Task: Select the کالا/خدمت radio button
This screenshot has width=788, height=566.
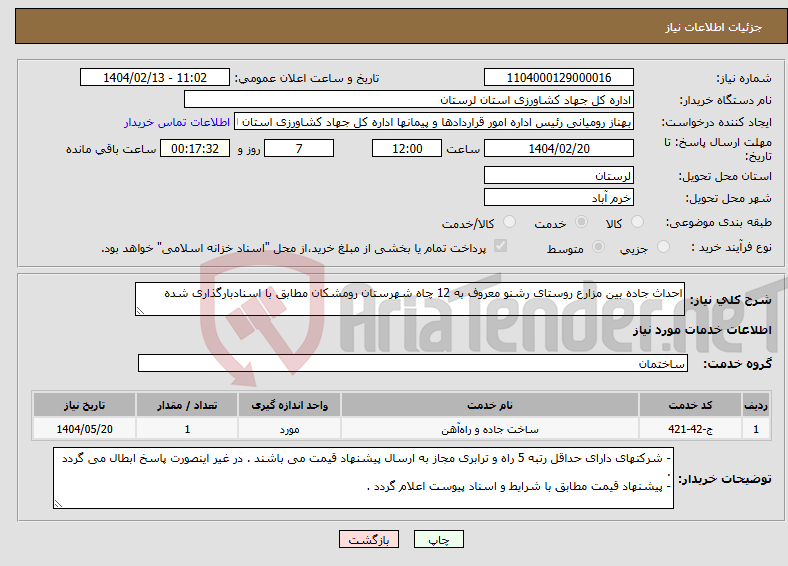Action: pos(510,222)
